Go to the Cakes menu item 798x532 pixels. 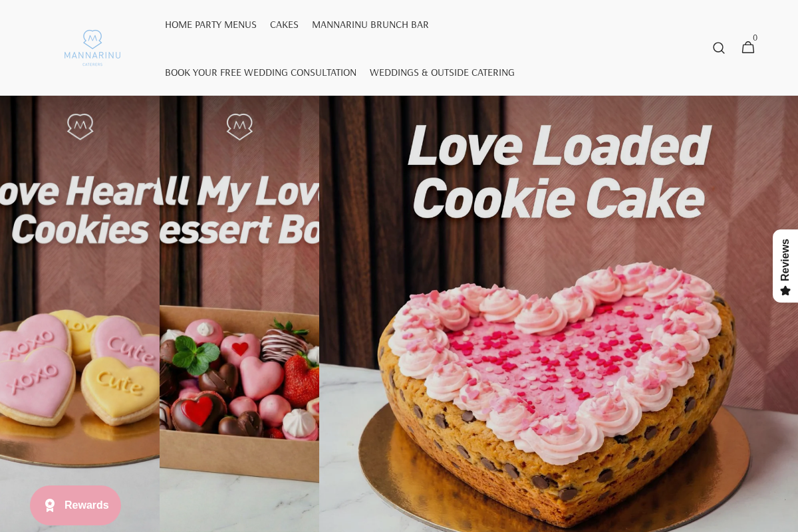[284, 25]
